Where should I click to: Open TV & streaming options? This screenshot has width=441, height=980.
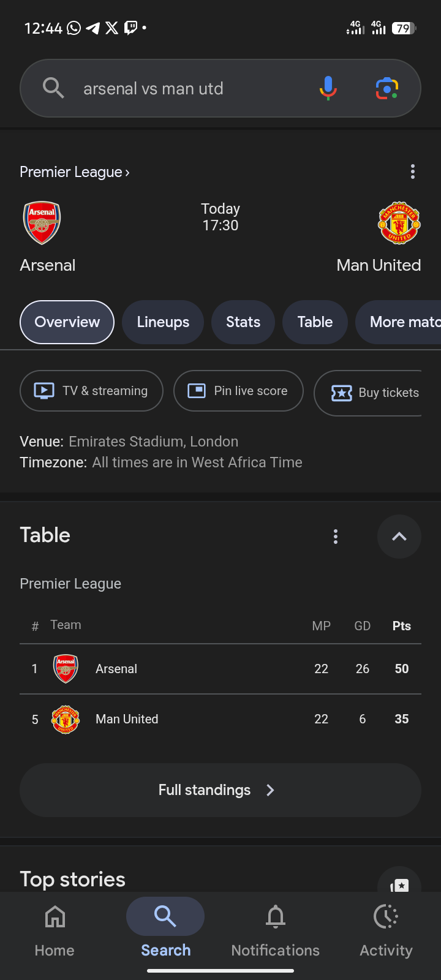click(x=91, y=391)
